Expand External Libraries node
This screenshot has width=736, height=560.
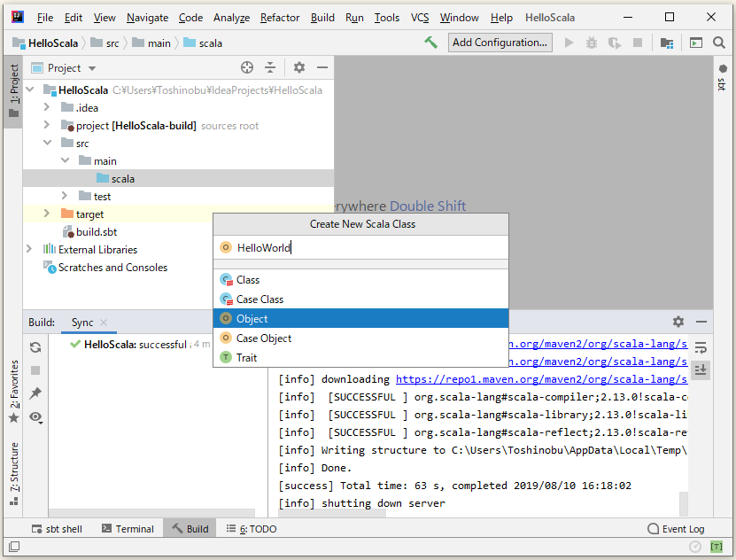click(x=29, y=249)
